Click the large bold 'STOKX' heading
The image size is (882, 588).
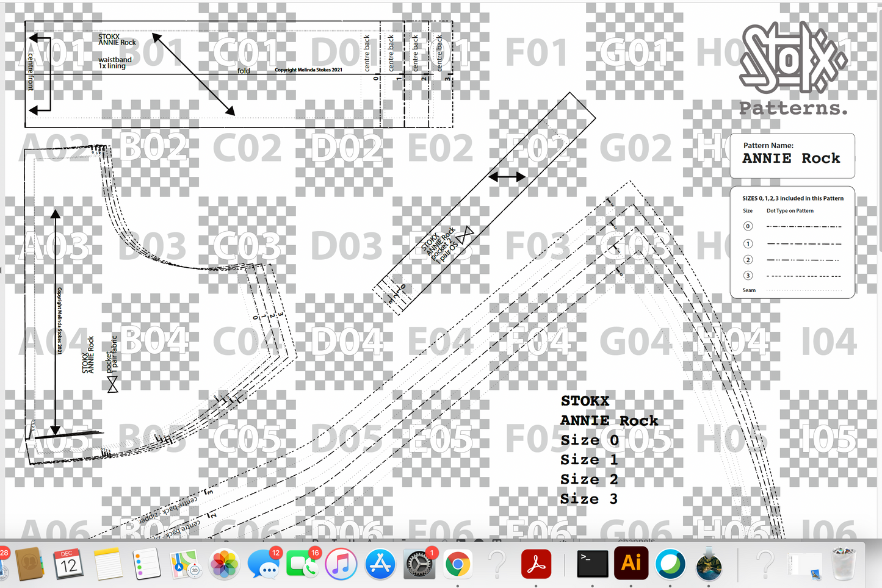coord(585,401)
